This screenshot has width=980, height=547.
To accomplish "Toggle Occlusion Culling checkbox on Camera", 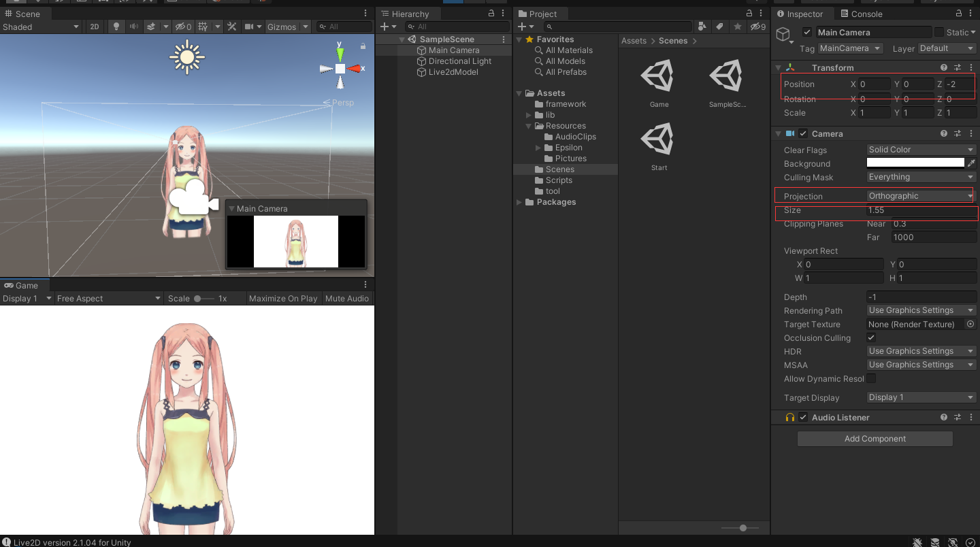I will 870,337.
